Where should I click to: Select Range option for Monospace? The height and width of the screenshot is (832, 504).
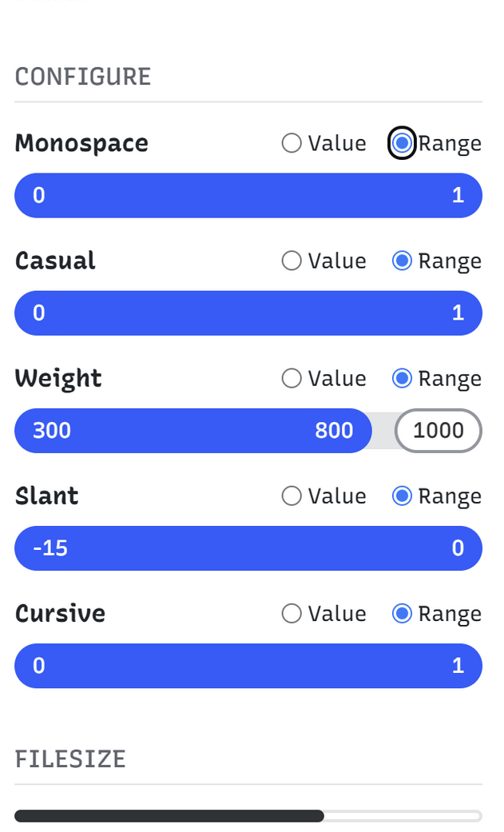(403, 143)
